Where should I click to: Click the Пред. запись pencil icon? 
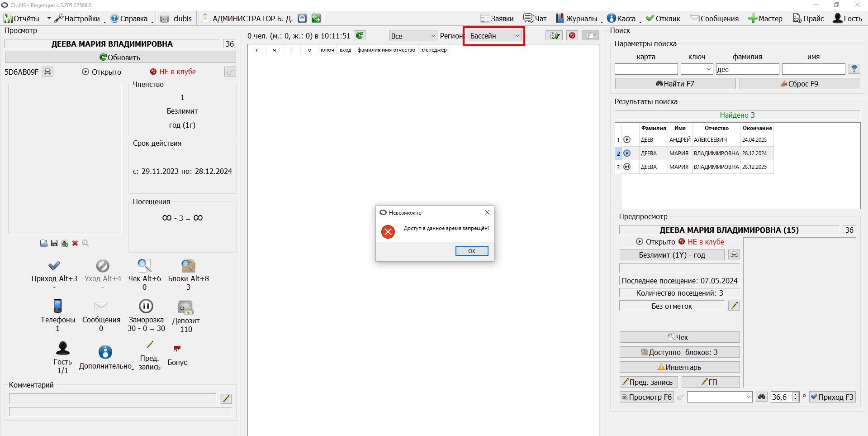[x=150, y=345]
